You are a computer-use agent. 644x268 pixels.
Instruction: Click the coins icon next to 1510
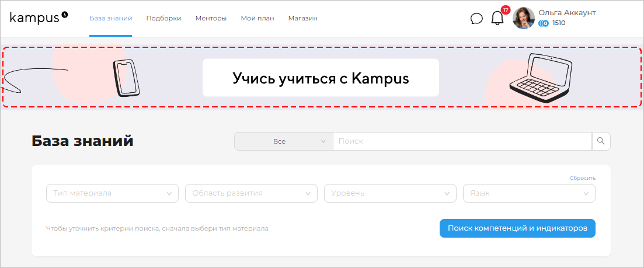pyautogui.click(x=544, y=23)
